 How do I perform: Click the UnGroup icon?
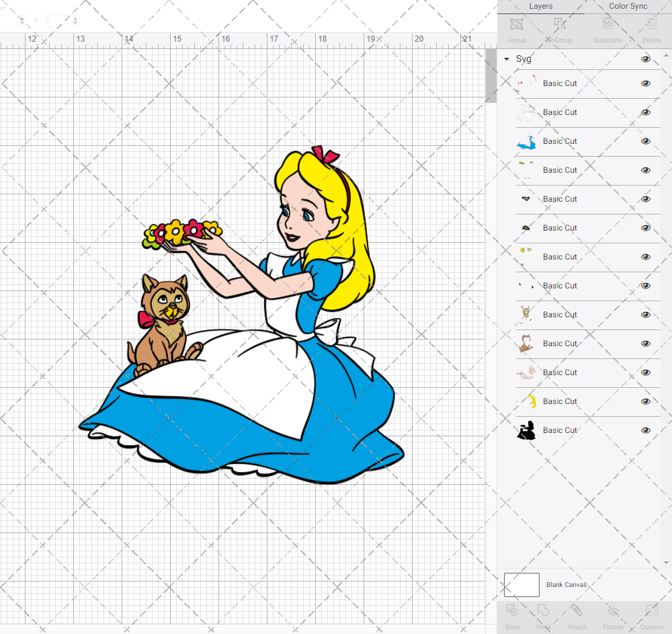(x=559, y=24)
